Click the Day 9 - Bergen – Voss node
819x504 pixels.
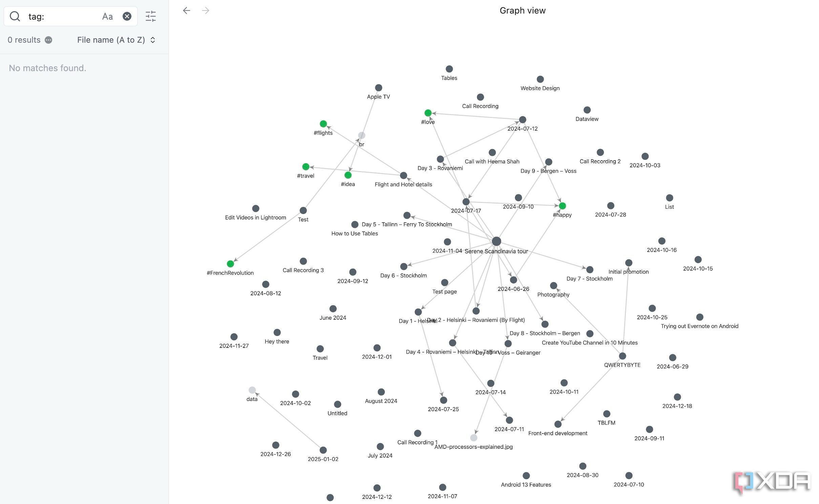(x=549, y=162)
